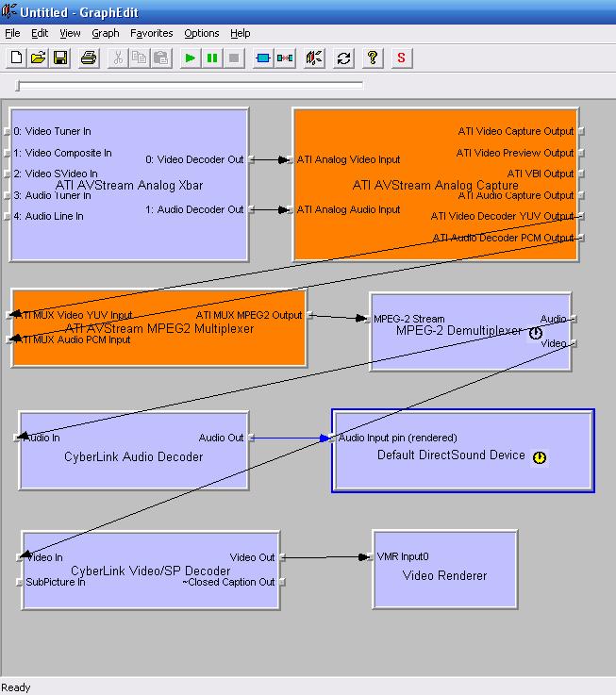Click the '~Closed Caption Out' pin
This screenshot has width=616, height=695.
[229, 582]
